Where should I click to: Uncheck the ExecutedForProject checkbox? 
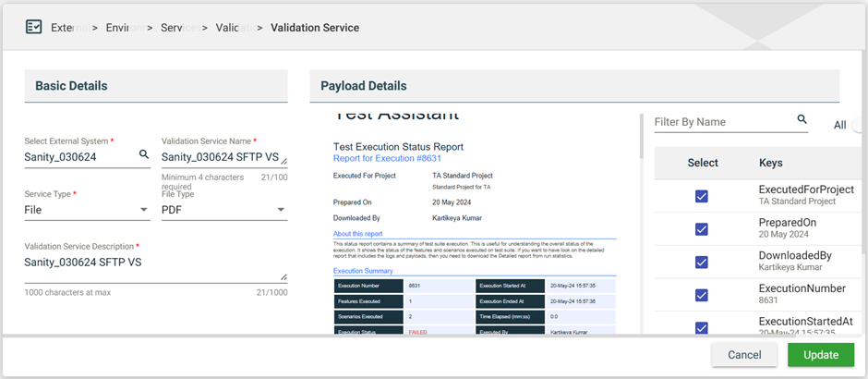tap(702, 195)
